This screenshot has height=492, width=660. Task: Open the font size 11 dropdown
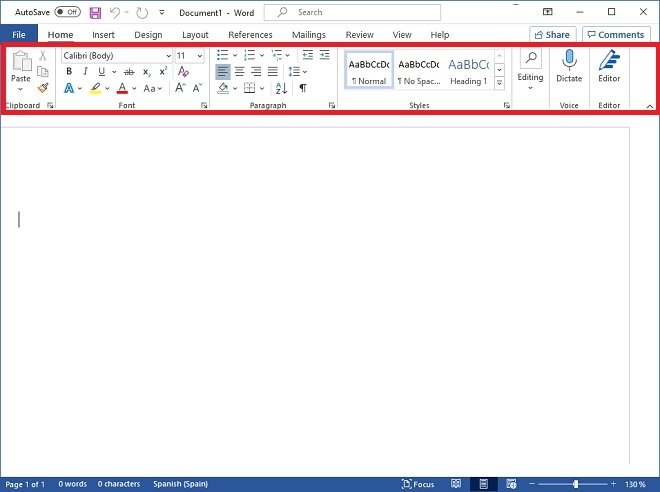pyautogui.click(x=200, y=56)
